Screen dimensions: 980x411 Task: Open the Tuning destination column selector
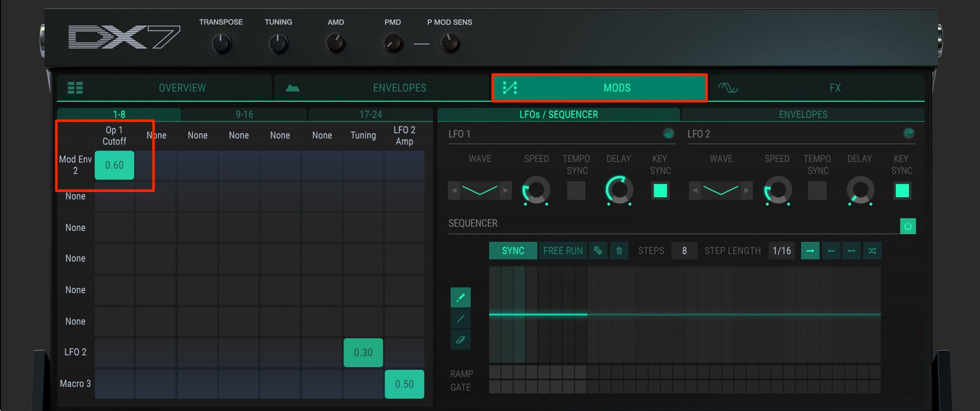click(363, 135)
